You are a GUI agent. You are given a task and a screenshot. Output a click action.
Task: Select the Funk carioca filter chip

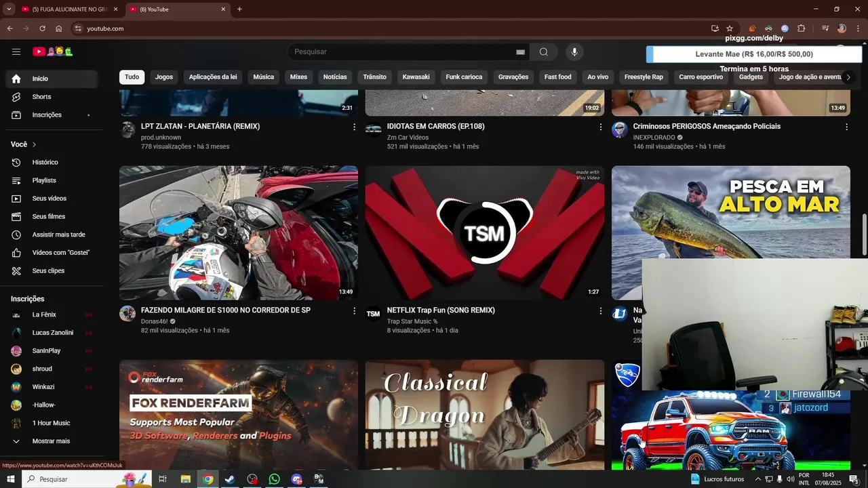(x=464, y=77)
